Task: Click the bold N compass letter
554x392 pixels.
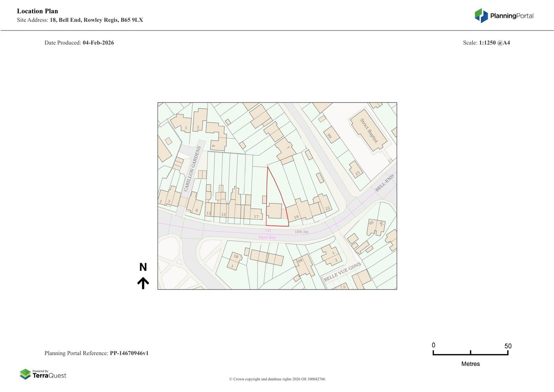Action: 143,267
